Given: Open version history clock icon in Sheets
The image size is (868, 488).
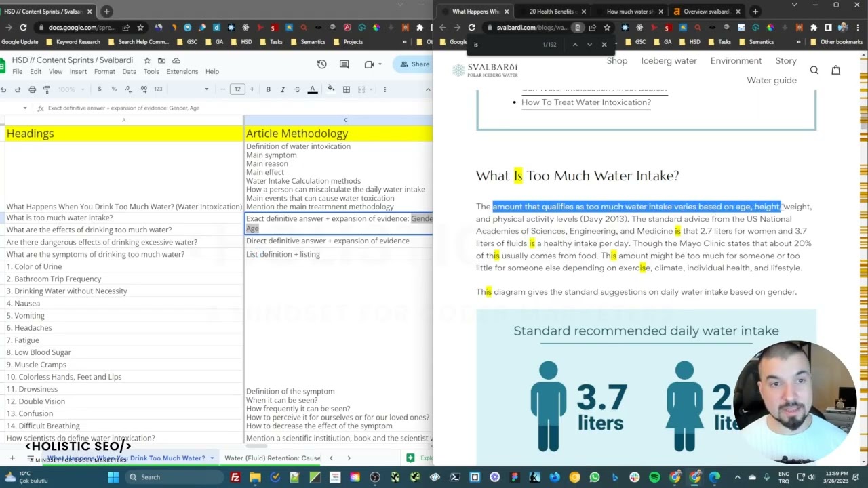Looking at the screenshot, I should [x=322, y=64].
